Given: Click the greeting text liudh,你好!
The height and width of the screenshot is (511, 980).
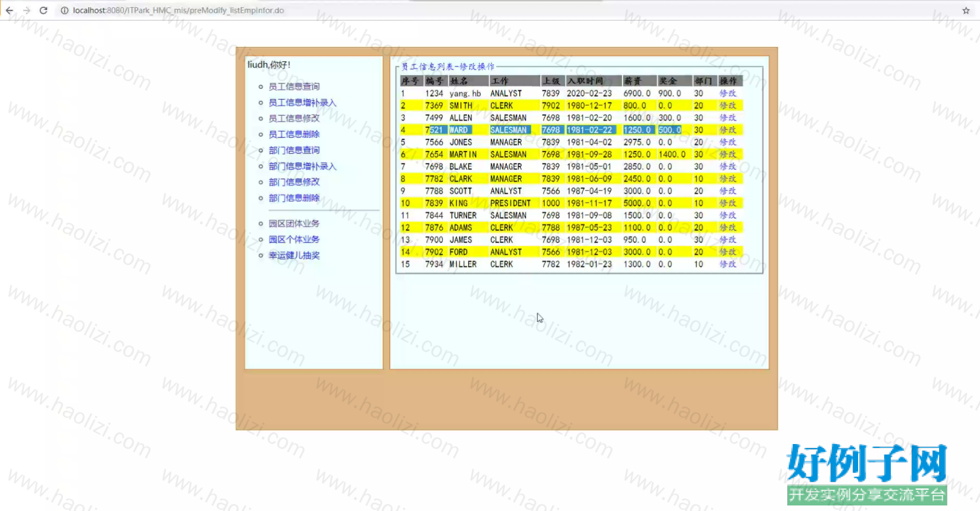Looking at the screenshot, I should point(269,65).
